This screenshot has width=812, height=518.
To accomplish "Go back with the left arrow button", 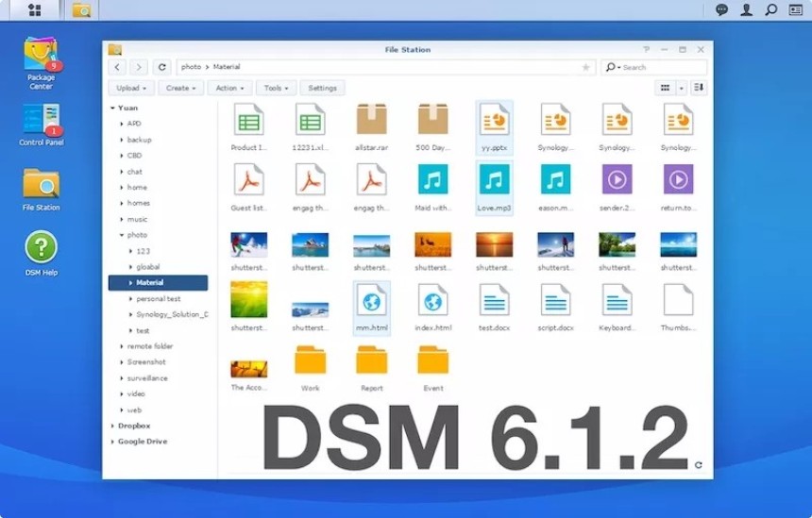I will [117, 67].
